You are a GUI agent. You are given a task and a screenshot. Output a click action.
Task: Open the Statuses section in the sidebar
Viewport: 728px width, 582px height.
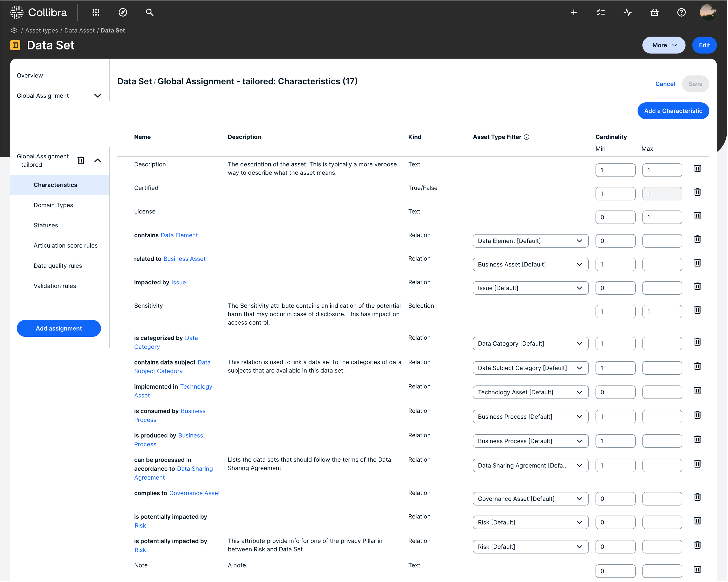click(46, 225)
